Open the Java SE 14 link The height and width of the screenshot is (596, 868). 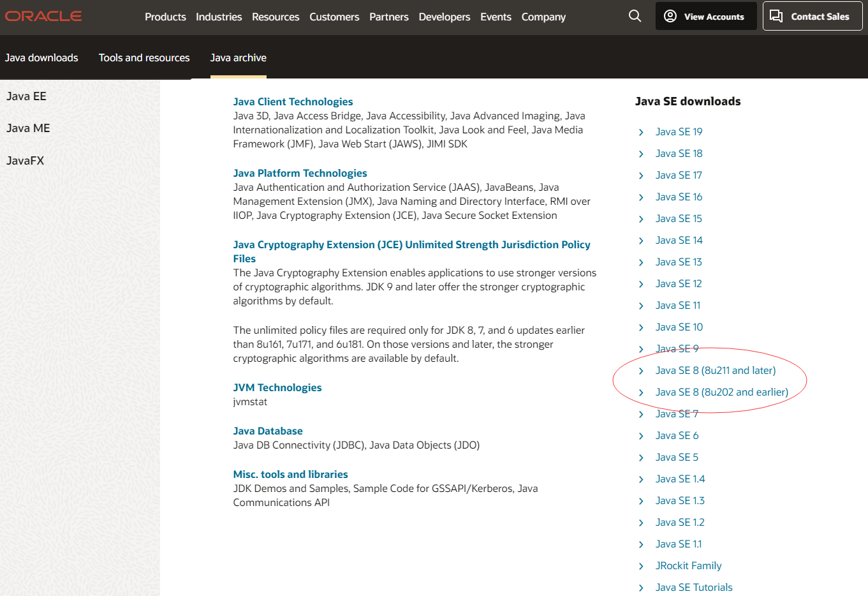(x=679, y=240)
